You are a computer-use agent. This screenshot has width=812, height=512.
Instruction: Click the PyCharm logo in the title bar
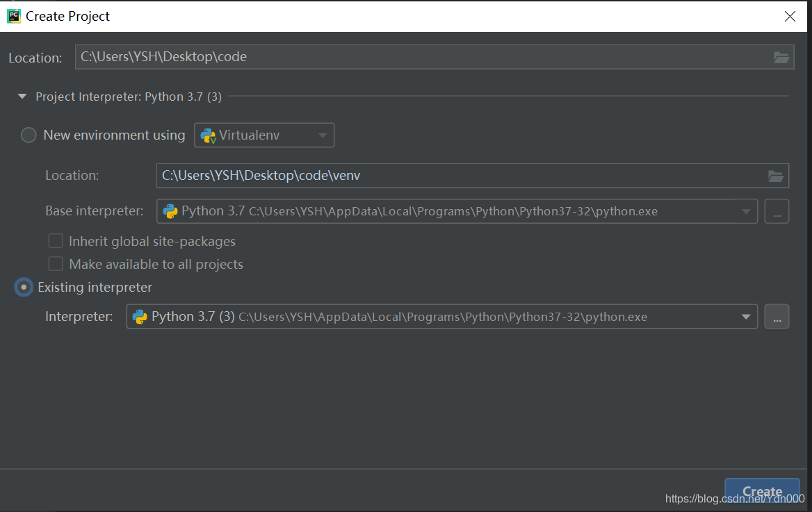pos(13,16)
